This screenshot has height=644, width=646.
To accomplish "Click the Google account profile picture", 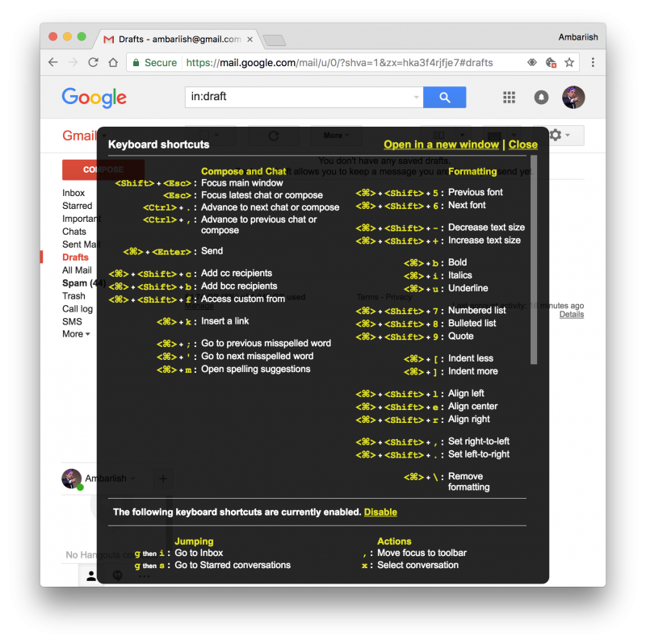I will (x=573, y=98).
